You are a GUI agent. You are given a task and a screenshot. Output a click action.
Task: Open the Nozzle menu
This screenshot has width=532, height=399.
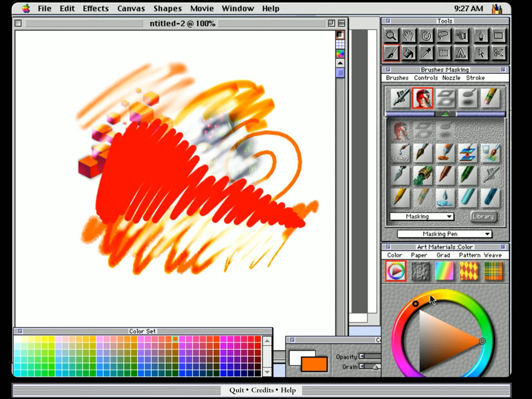451,78
